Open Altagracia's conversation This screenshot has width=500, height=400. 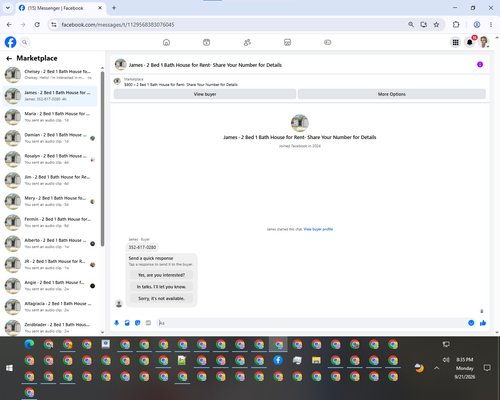coord(50,307)
